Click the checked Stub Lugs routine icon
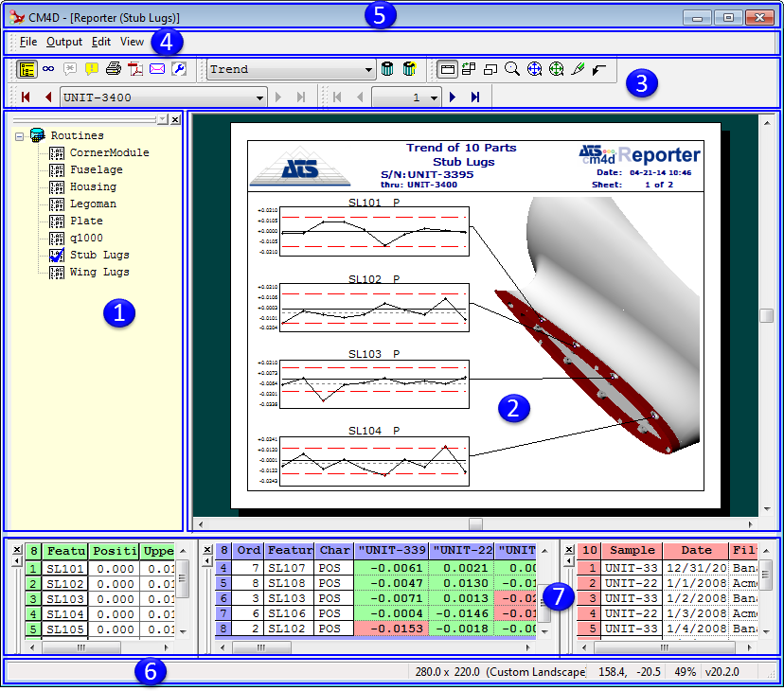The width and height of the screenshot is (784, 691). [x=57, y=255]
